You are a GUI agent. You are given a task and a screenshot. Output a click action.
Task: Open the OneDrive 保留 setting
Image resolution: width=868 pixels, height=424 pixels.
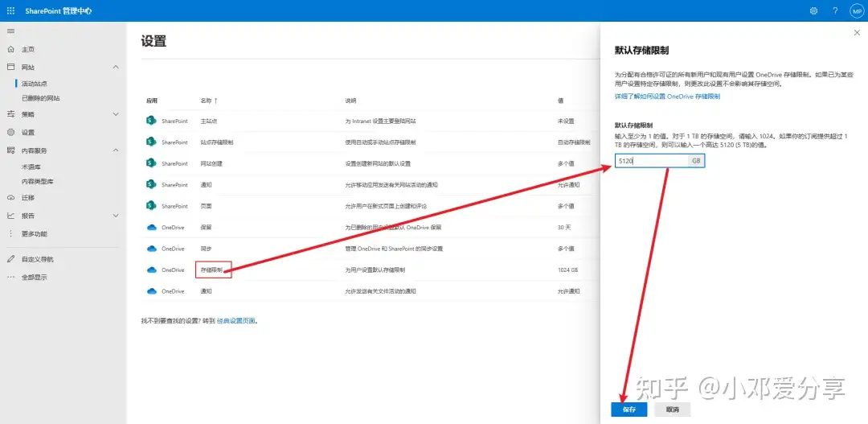tap(206, 227)
